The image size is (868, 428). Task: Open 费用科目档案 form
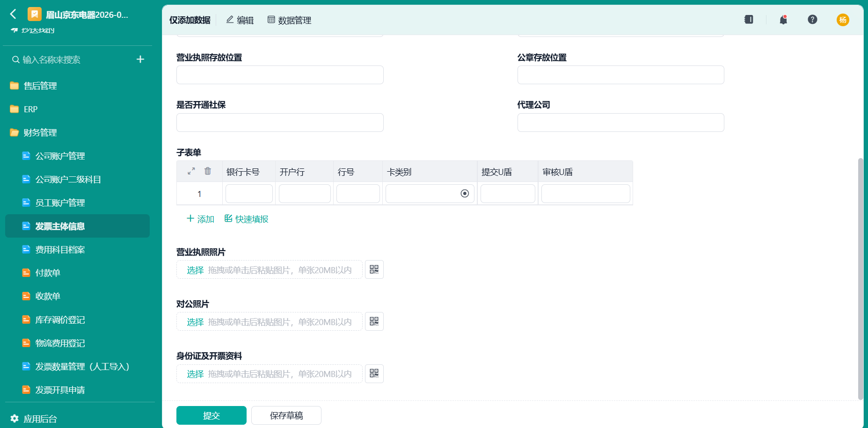click(77, 249)
